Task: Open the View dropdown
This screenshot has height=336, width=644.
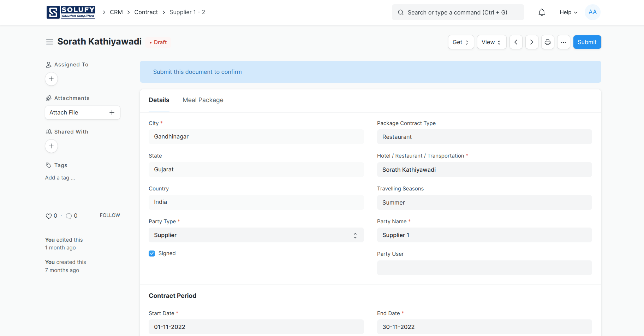Action: (x=491, y=42)
